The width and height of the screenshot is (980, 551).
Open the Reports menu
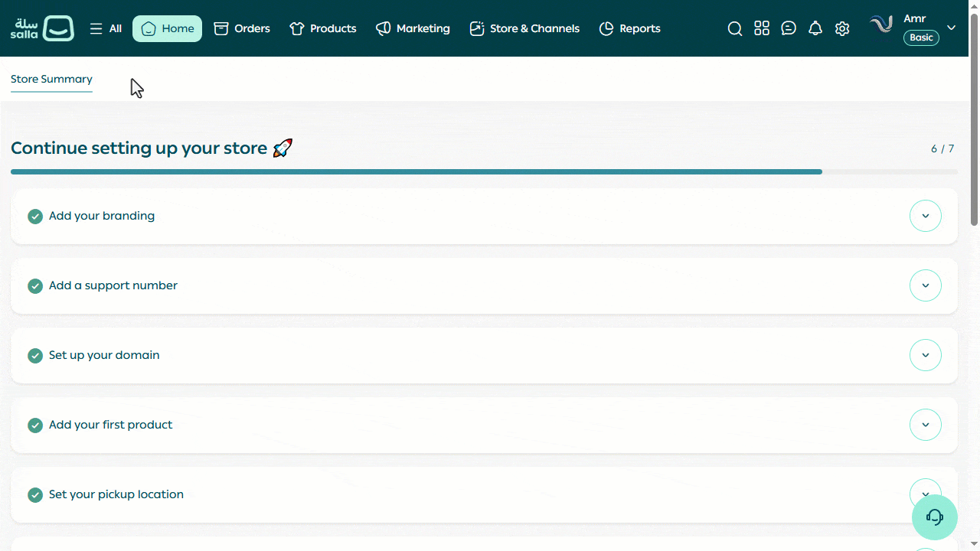[629, 28]
